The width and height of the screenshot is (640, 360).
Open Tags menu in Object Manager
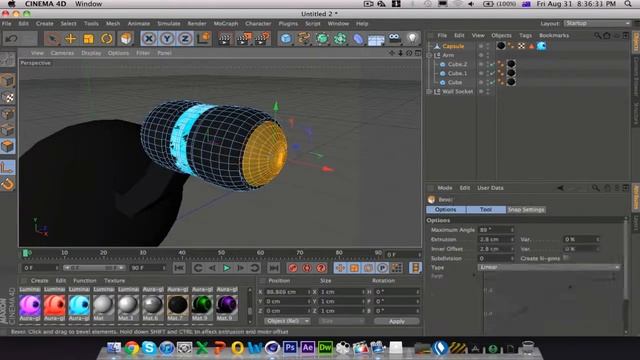525,36
